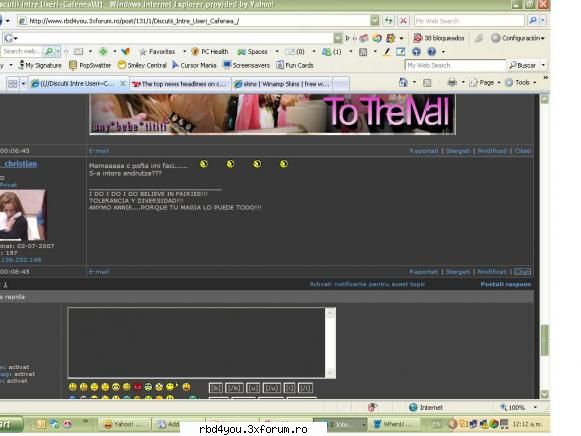Open PopSwatter toolbar item
This screenshot has width=581, height=436.
(90, 65)
